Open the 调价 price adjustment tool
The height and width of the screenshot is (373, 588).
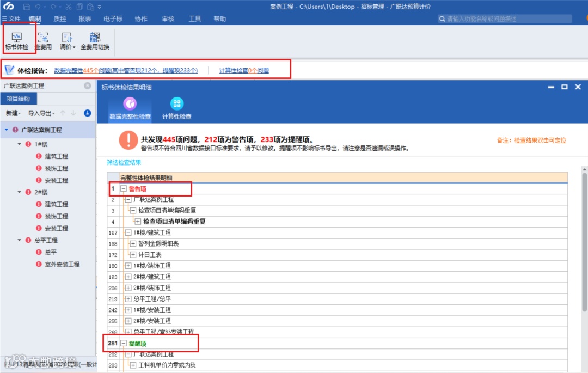point(68,41)
